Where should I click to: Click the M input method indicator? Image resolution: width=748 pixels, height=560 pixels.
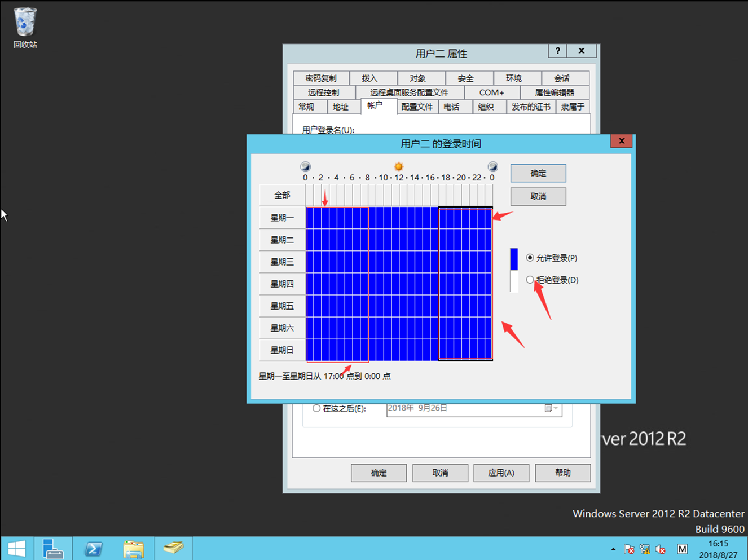pos(683,549)
